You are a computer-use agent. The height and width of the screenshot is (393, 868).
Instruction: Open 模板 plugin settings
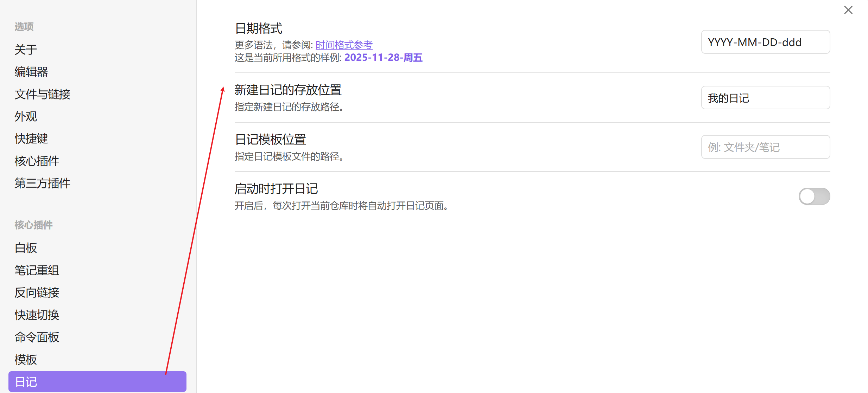[x=26, y=360]
